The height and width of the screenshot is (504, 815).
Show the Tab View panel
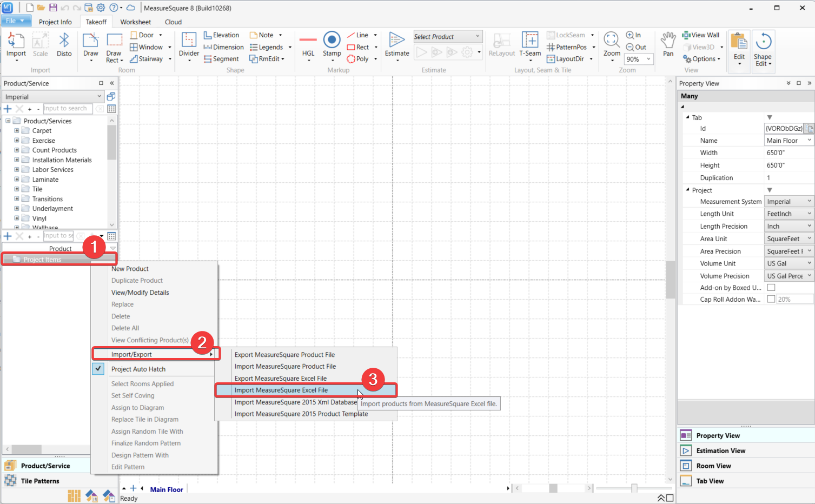[x=746, y=481]
